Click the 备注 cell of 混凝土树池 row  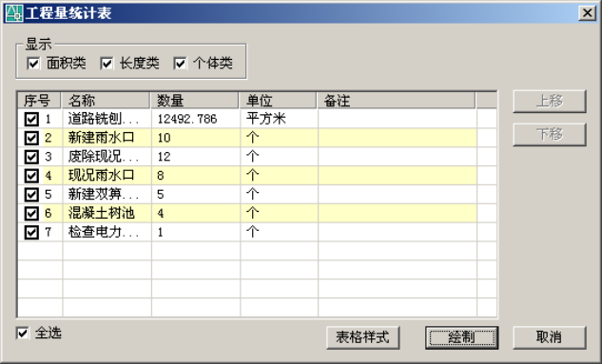click(398, 213)
